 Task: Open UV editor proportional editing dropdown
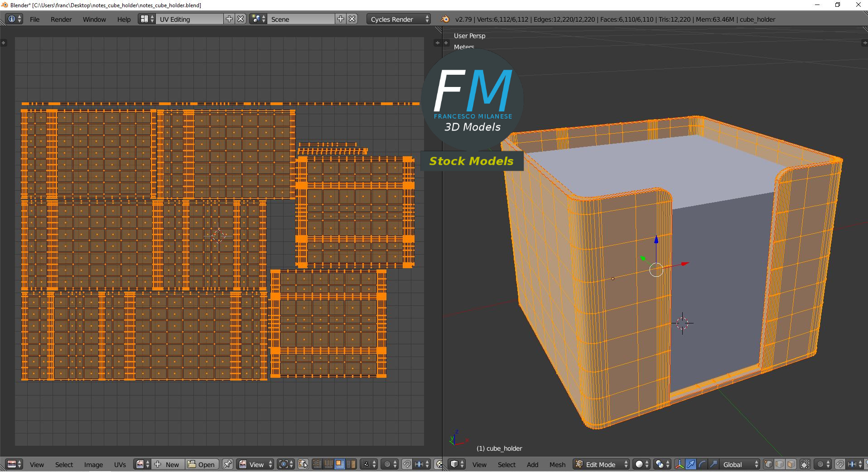pos(389,464)
